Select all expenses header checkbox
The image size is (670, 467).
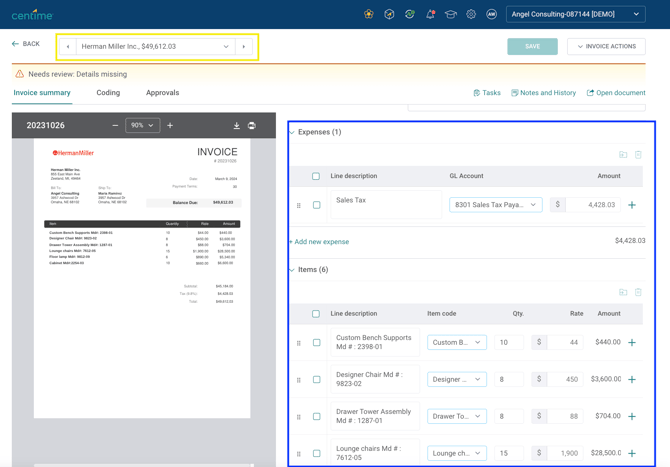tap(316, 176)
